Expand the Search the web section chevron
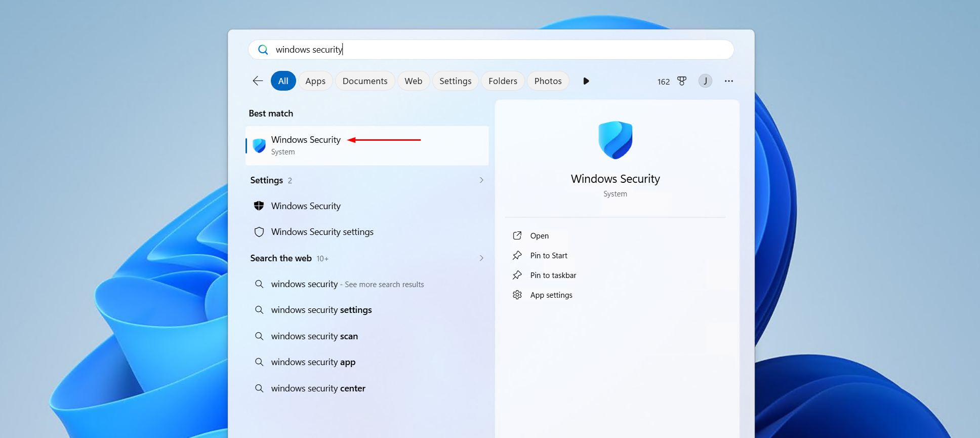980x438 pixels. point(481,258)
